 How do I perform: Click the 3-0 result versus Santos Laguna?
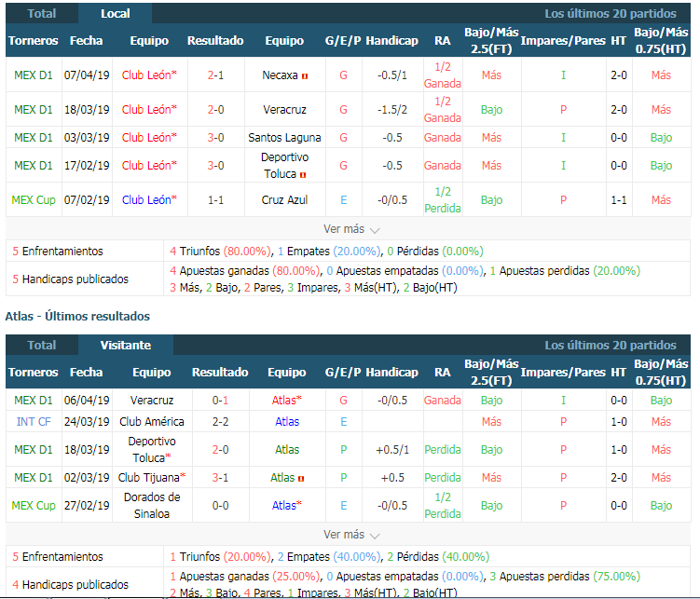[x=215, y=137]
